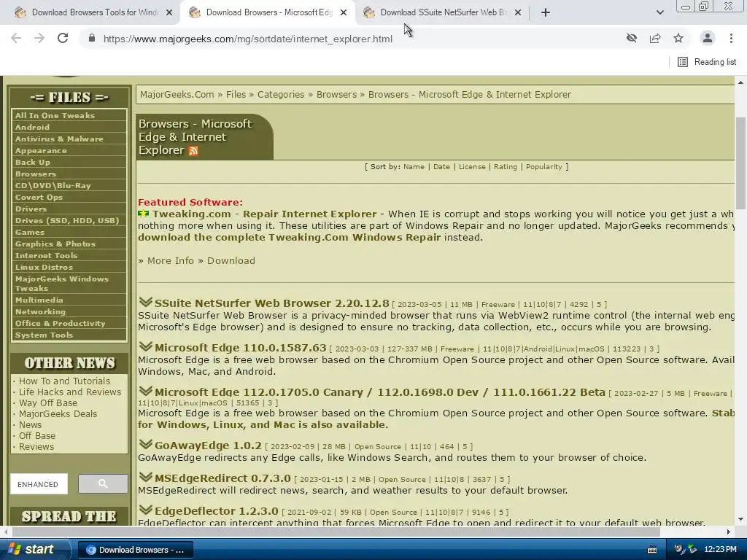Close the Download Browsers Tools tab
747x560 pixels.
click(169, 12)
